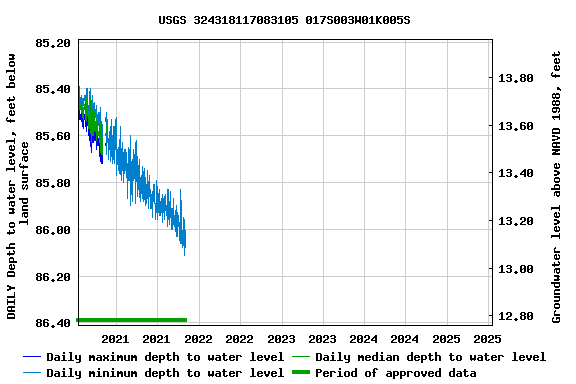Image resolution: width=576 pixels, height=384 pixels.
Task: Click the right axis value 13.00
Action: point(515,269)
